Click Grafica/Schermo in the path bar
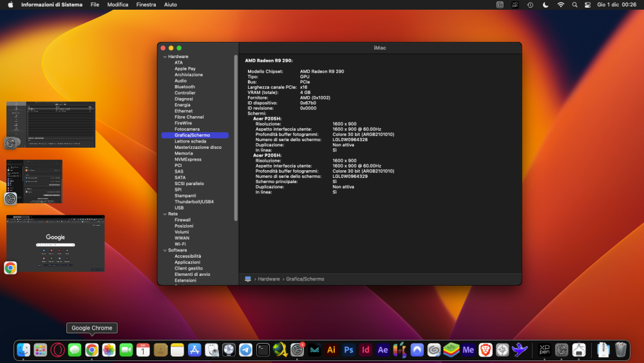 (x=305, y=279)
